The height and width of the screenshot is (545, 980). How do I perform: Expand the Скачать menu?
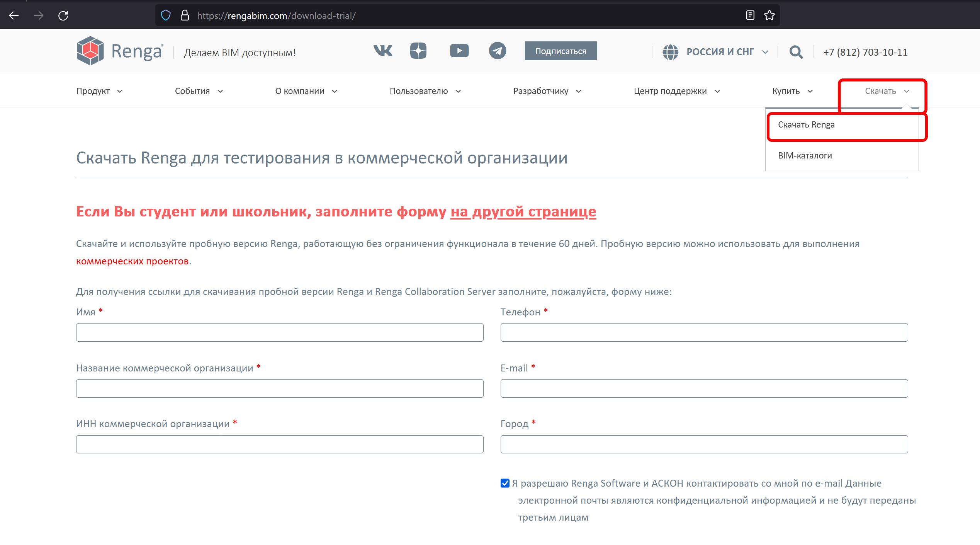click(887, 91)
